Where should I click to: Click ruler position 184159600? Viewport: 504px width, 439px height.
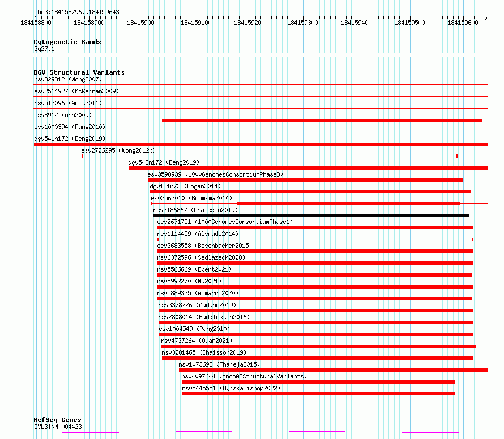coord(463,23)
